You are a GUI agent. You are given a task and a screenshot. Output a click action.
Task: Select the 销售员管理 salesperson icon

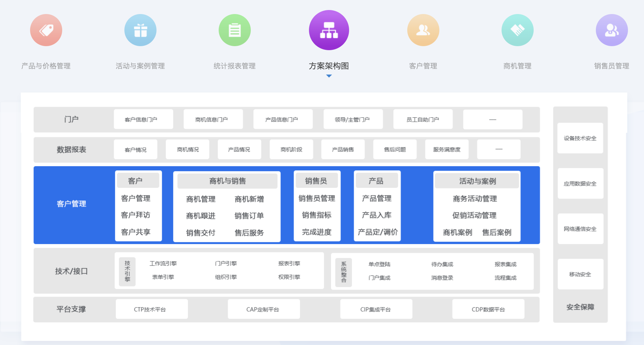point(612,30)
